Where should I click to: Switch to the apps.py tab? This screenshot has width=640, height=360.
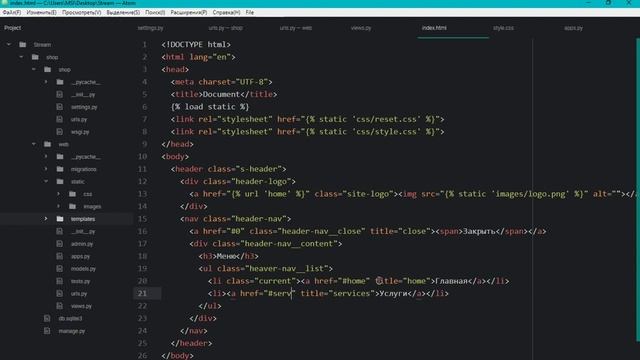click(573, 28)
